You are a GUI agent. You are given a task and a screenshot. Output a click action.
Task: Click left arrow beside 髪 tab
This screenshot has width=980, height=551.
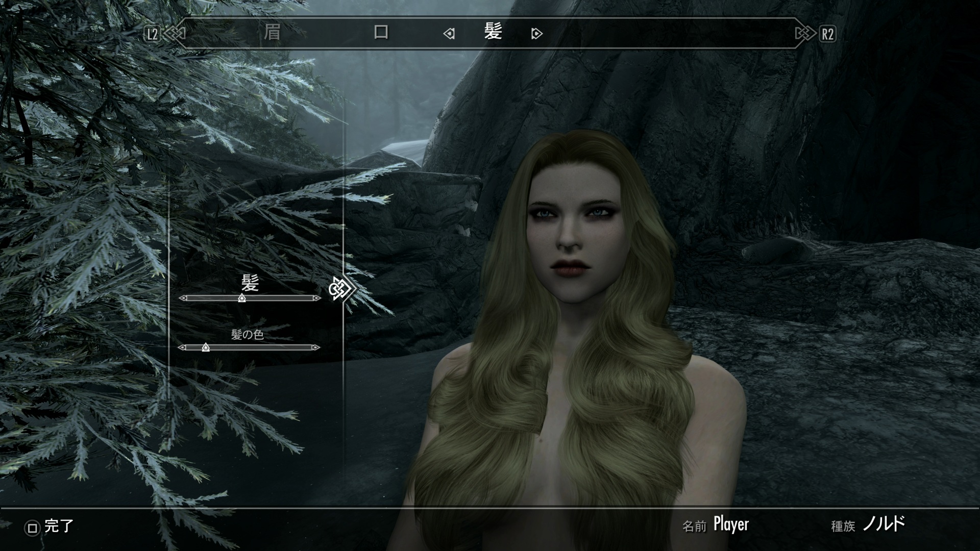tap(449, 34)
